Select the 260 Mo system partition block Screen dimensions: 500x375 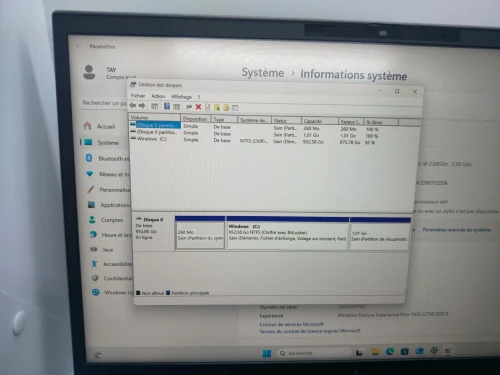pyautogui.click(x=200, y=232)
